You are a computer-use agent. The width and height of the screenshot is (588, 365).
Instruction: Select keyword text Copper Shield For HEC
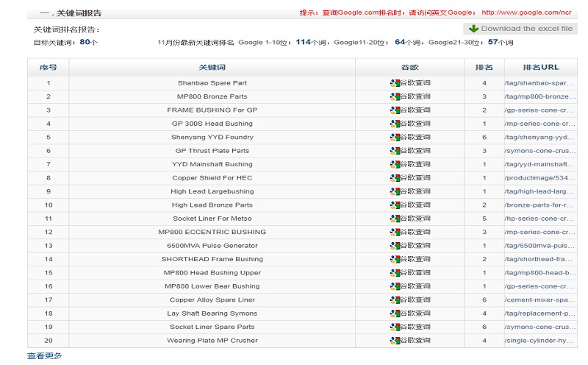click(x=212, y=177)
